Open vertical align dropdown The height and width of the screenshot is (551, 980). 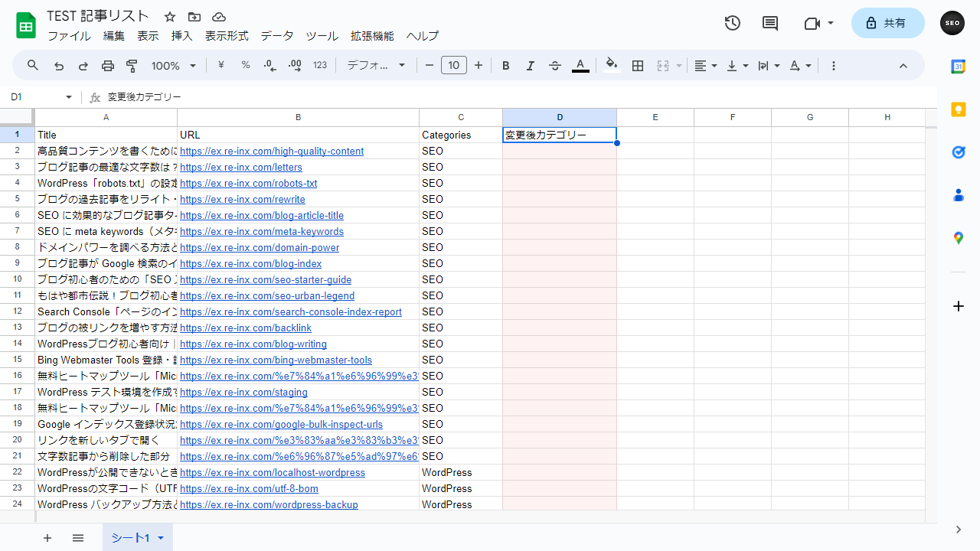click(x=737, y=66)
